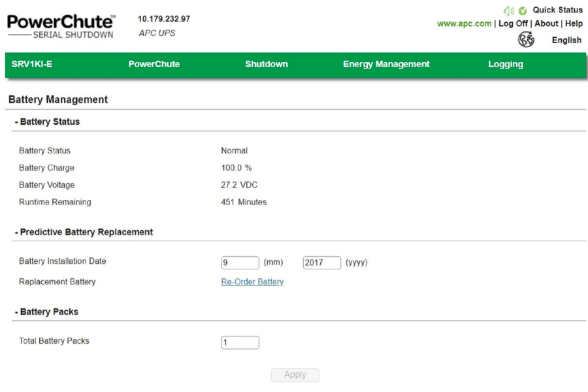Collapse the Battery Status section
Screen dimensions: 588x392
tap(47, 122)
